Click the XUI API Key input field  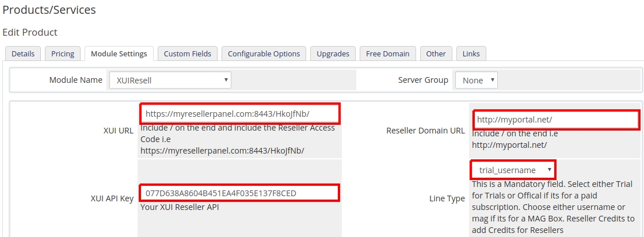tap(239, 193)
